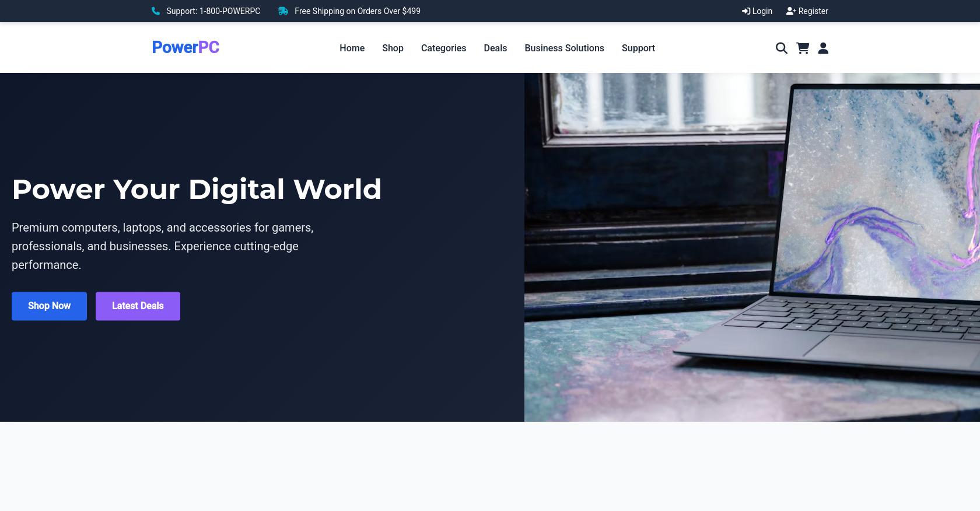Open Support in the main navigation
This screenshot has width=980, height=511.
(638, 48)
